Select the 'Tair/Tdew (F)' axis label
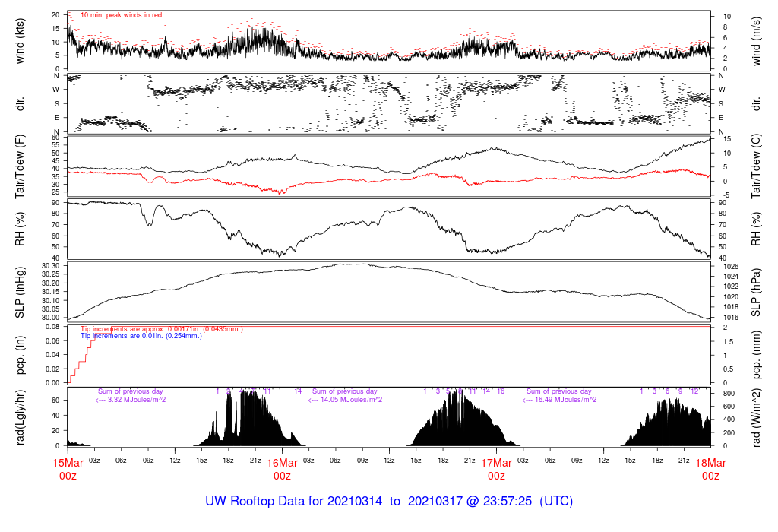778x532 pixels. click(20, 166)
